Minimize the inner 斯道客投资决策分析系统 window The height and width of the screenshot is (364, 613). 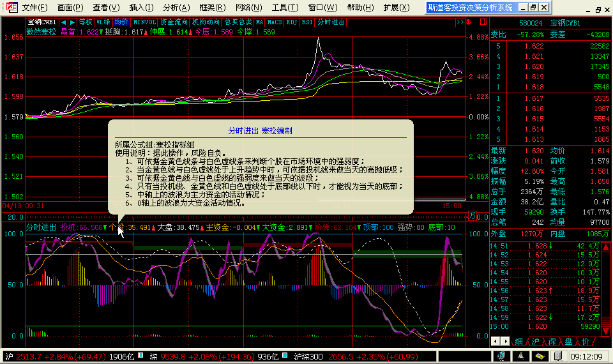(x=523, y=7)
